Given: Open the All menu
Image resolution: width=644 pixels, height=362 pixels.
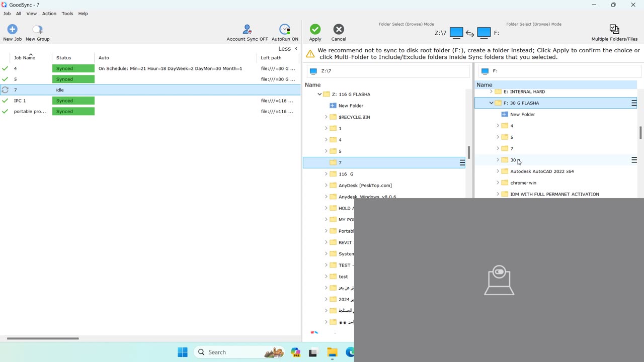Looking at the screenshot, I should [19, 14].
